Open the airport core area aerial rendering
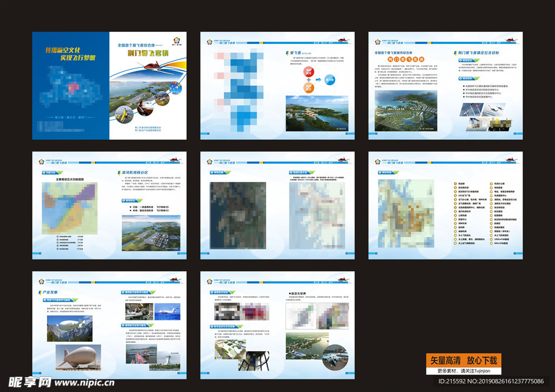Viewport: 555px width, 392px height. (151, 233)
